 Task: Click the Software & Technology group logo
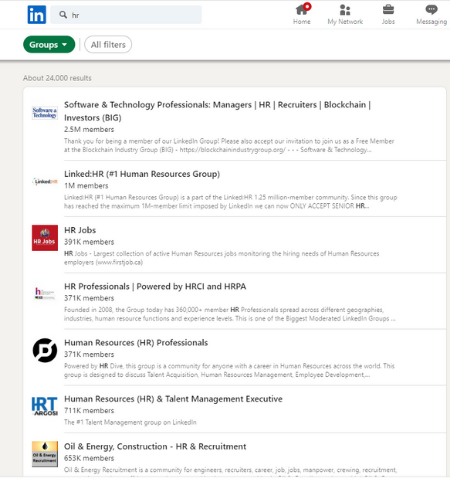(x=45, y=112)
